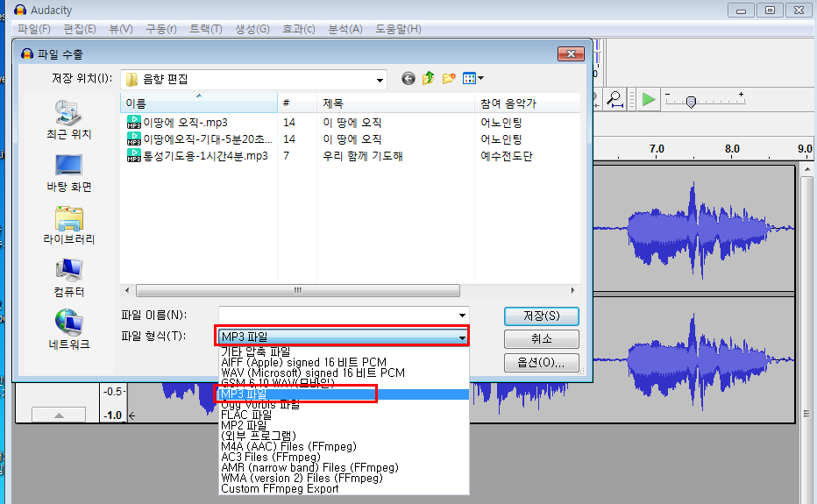Choose (외부 프로그램) format option

(344, 436)
